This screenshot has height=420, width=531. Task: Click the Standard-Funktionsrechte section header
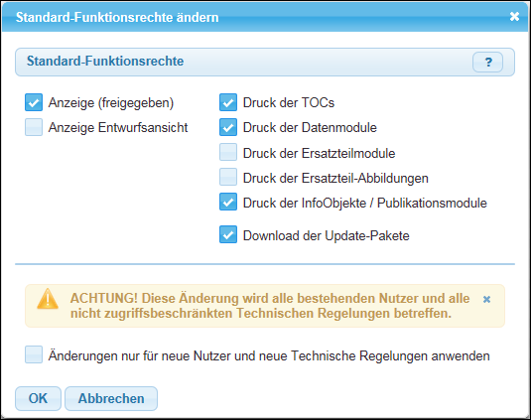coord(265,62)
